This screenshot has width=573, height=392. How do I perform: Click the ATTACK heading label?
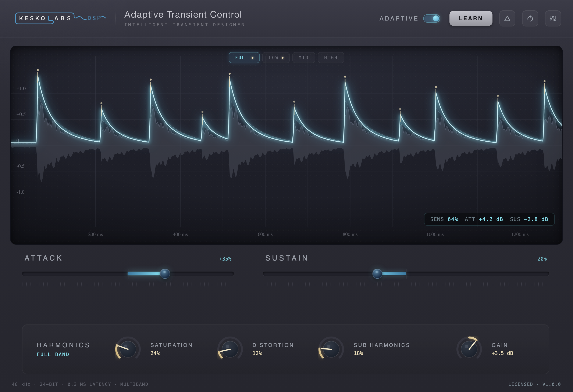point(43,258)
